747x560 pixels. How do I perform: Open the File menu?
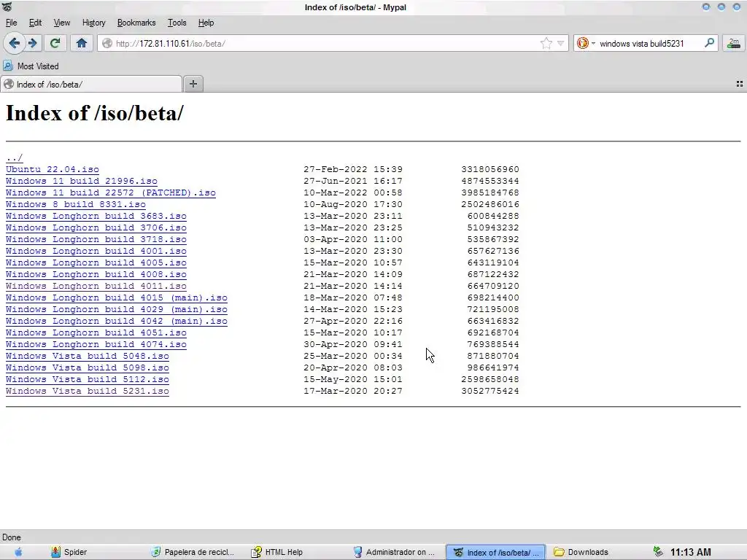point(12,23)
